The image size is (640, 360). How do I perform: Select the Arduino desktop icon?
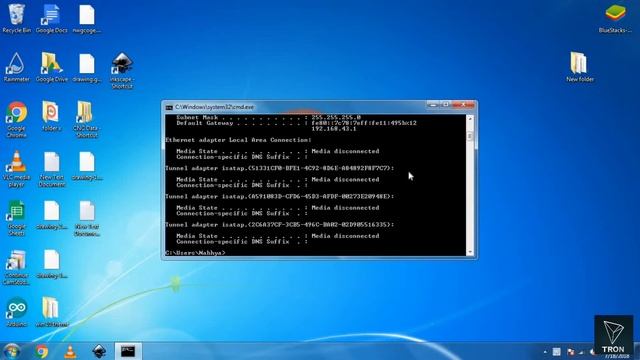pos(16,312)
